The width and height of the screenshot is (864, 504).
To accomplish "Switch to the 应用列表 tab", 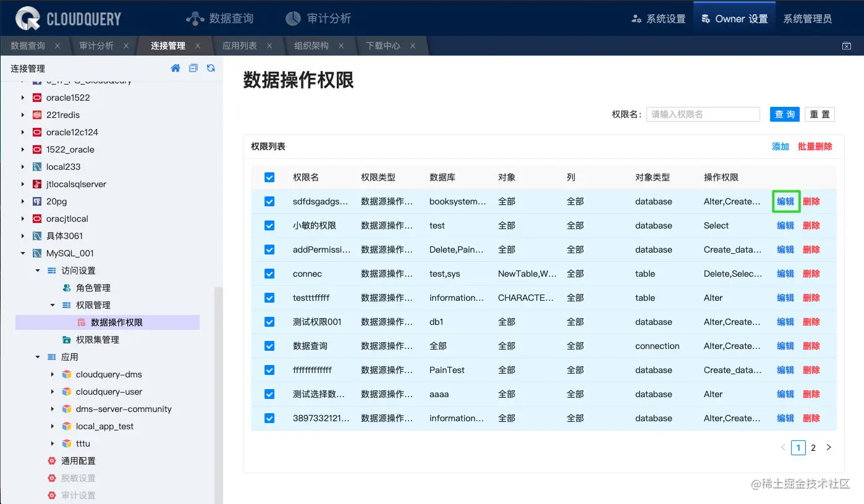I will pos(240,46).
